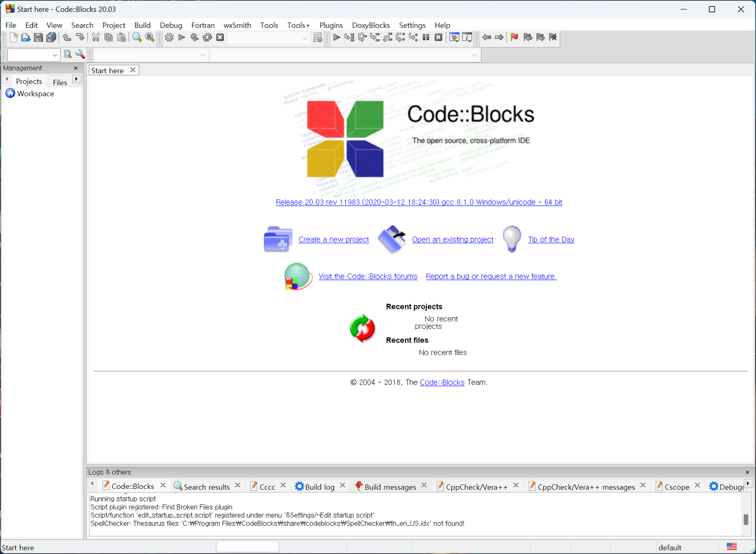Screen dimensions: 756x554
Task: Click Report a bug or request feature link
Action: (491, 276)
